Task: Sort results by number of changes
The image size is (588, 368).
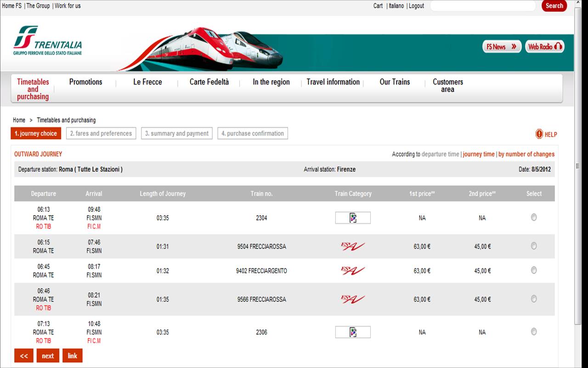Action: (x=526, y=154)
